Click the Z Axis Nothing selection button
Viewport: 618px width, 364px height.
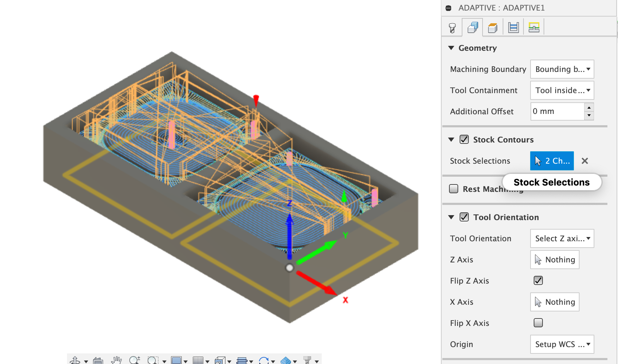pos(555,260)
